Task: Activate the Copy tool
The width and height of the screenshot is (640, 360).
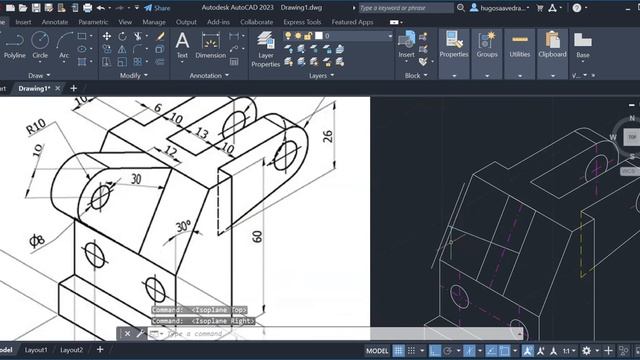Action: [107, 49]
